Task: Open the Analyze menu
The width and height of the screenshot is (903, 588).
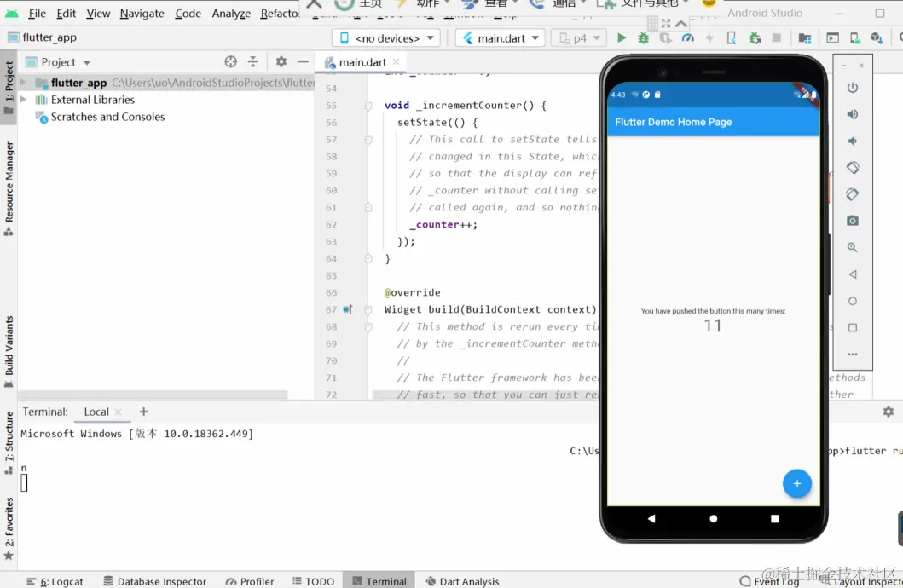Action: point(231,14)
